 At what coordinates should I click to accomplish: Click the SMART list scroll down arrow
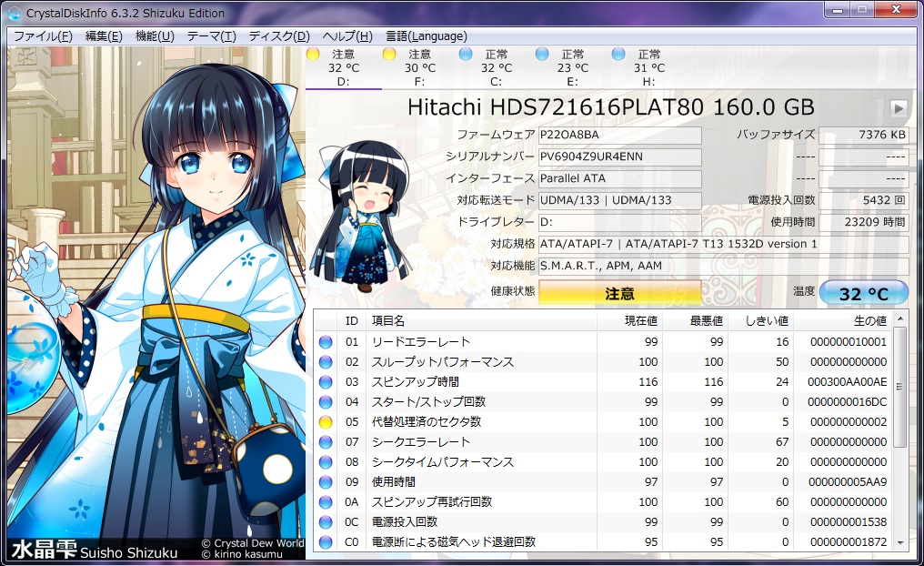[x=899, y=542]
